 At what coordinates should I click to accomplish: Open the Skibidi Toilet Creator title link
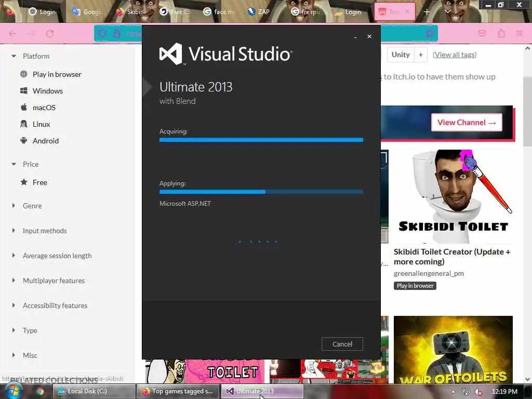click(x=452, y=257)
